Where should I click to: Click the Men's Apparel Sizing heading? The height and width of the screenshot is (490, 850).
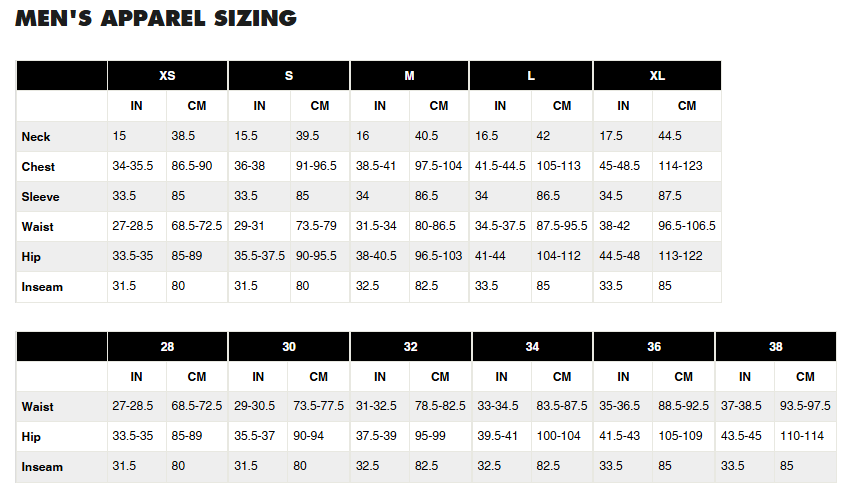point(155,18)
